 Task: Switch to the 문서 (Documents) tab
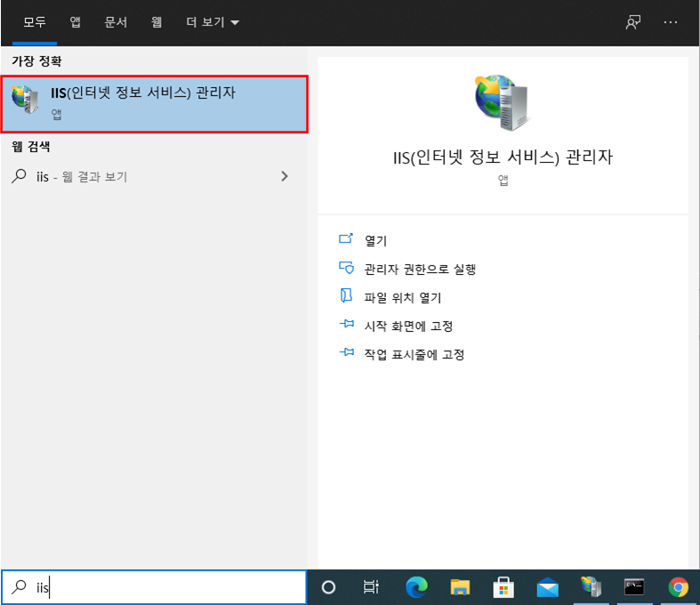tap(116, 22)
